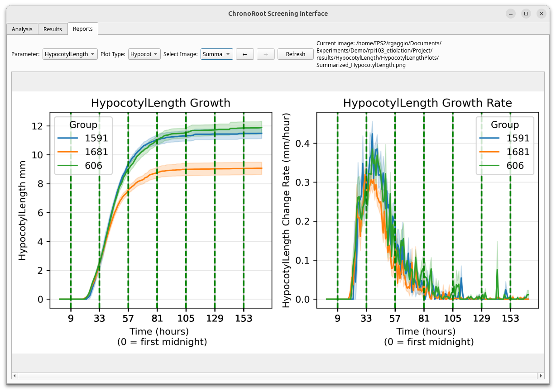Image resolution: width=556 pixels, height=392 pixels.
Task: Open the Select Image dropdown
Action: click(216, 54)
